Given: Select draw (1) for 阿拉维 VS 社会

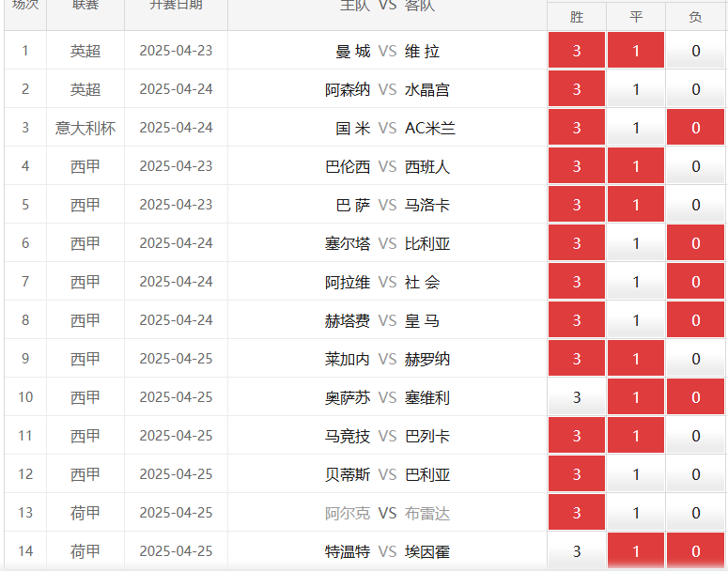Looking at the screenshot, I should [636, 282].
